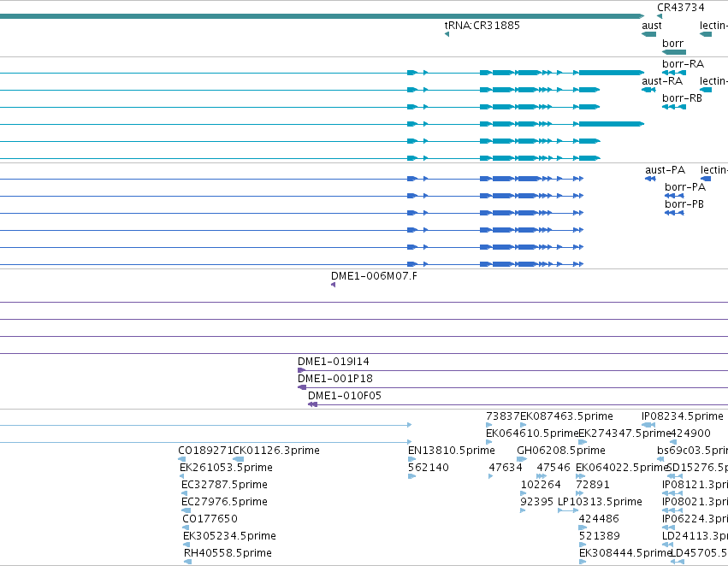Image resolution: width=728 pixels, height=566 pixels.
Task: Select the EN13810.5prime EST label
Action: 452,451
